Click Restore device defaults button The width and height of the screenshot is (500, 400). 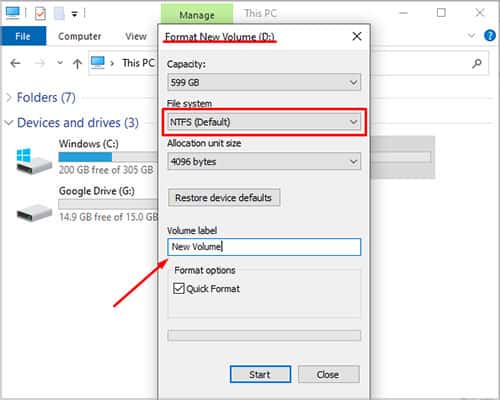point(224,198)
